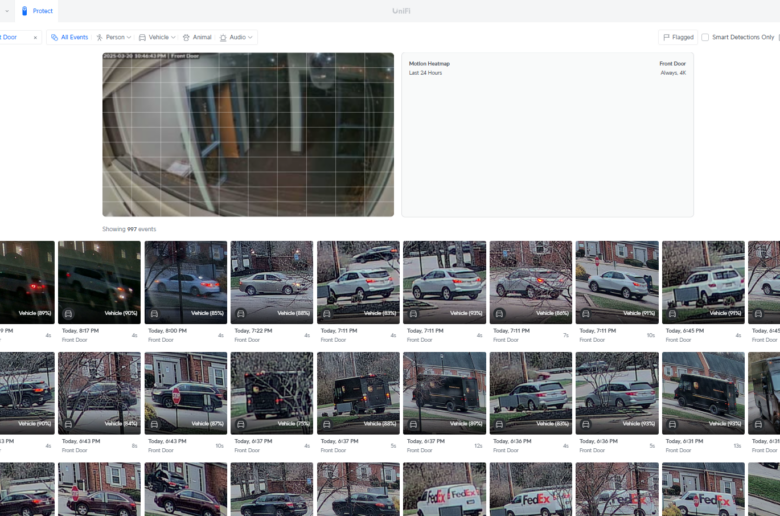Remove the Door camera filter chip
The height and width of the screenshot is (516, 780).
point(35,37)
